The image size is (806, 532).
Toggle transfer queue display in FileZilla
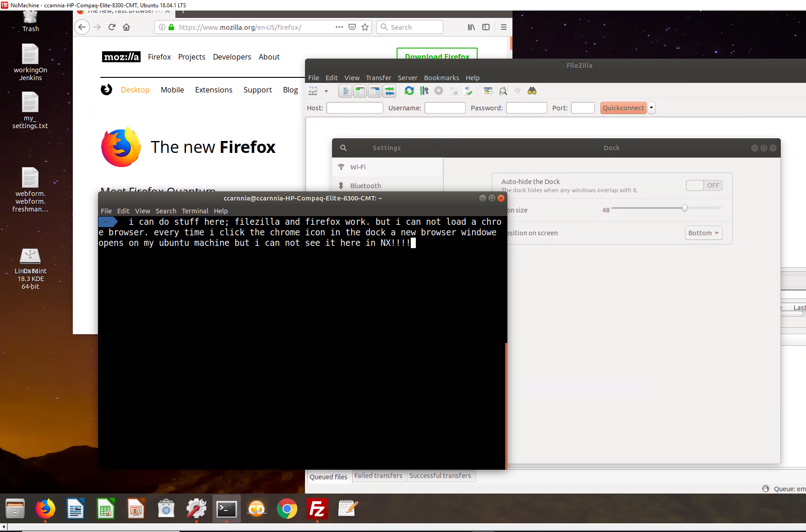(x=389, y=91)
